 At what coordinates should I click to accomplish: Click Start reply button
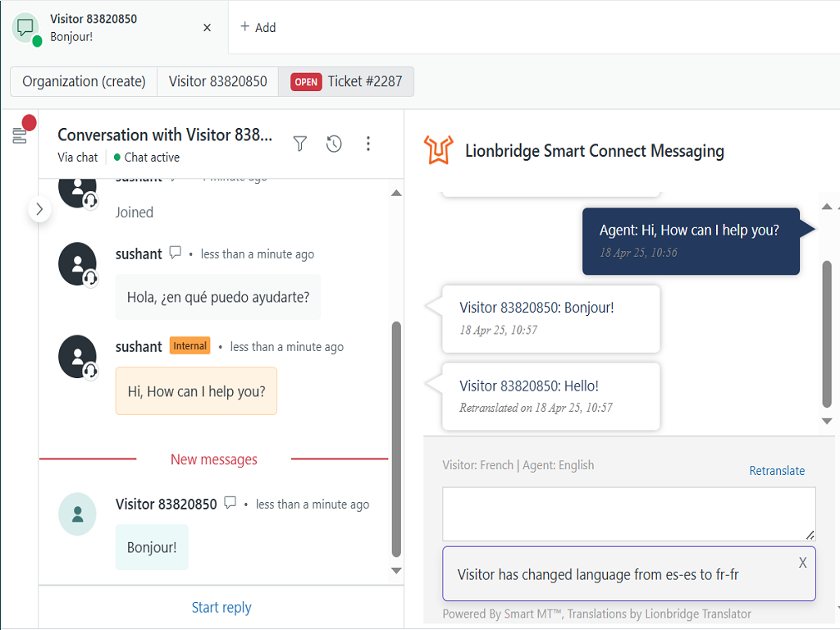coord(221,607)
